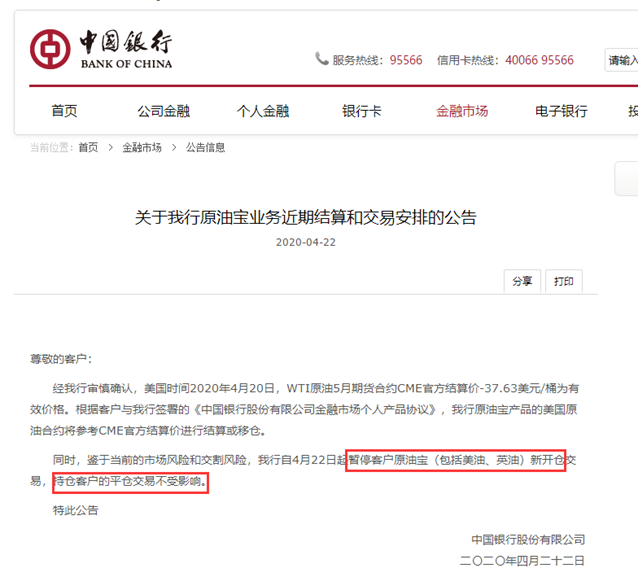The image size is (638, 577).
Task: Click the first breadcrumb arrow after 首页
Action: [x=110, y=147]
